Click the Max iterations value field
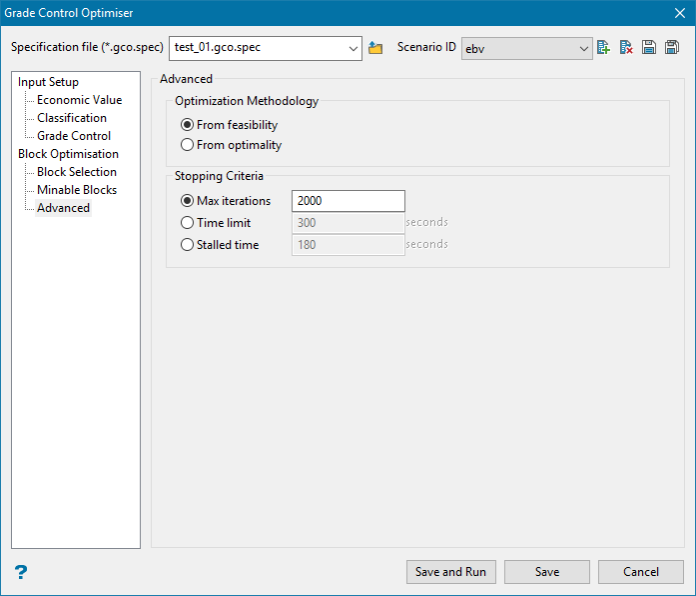Screen dimensions: 696x596 pyautogui.click(x=348, y=201)
